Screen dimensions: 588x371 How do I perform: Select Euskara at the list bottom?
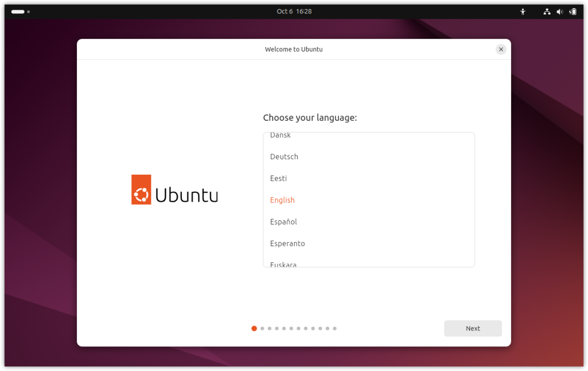[x=369, y=261]
